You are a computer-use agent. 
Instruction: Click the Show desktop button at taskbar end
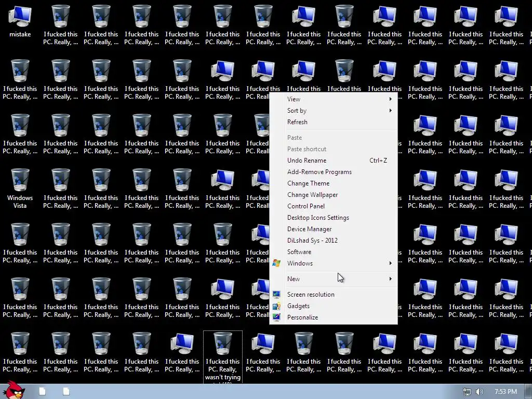(528, 392)
